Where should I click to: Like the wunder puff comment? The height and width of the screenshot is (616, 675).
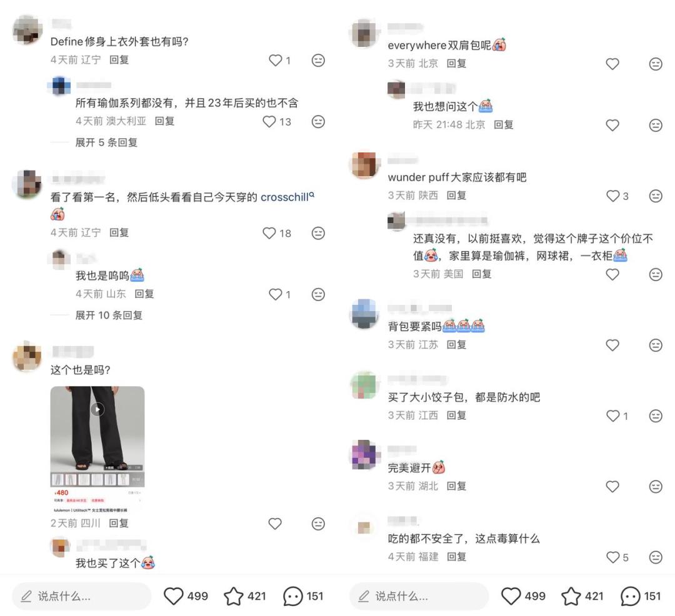(x=612, y=196)
